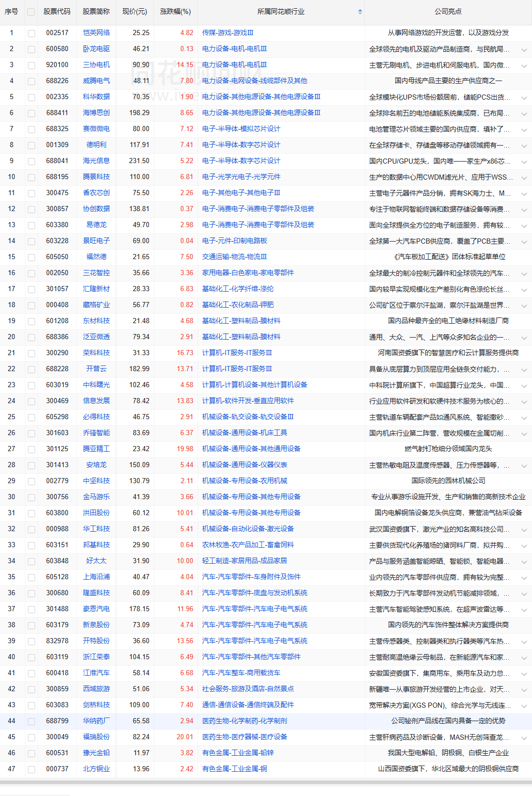Click the 股票代码 column header
Screen dimensions: 532x796
[57, 11]
